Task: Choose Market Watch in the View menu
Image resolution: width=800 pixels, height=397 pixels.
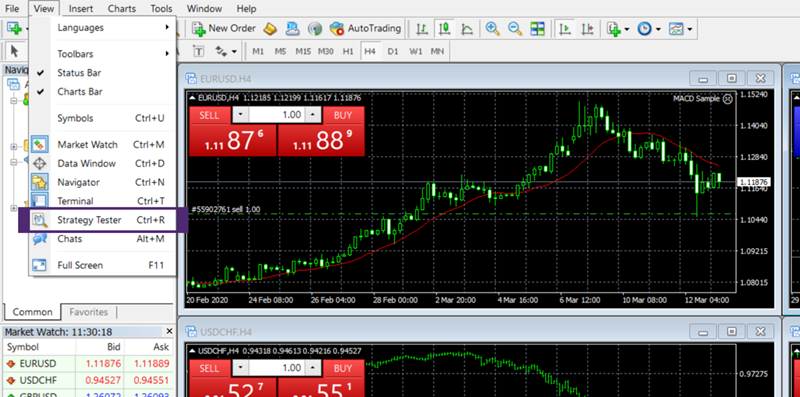Action: [102, 144]
